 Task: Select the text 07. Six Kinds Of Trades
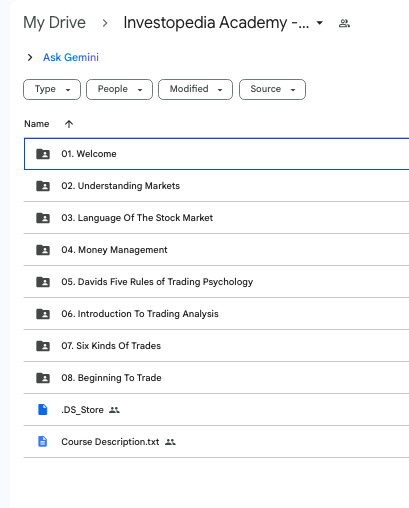pos(111,346)
